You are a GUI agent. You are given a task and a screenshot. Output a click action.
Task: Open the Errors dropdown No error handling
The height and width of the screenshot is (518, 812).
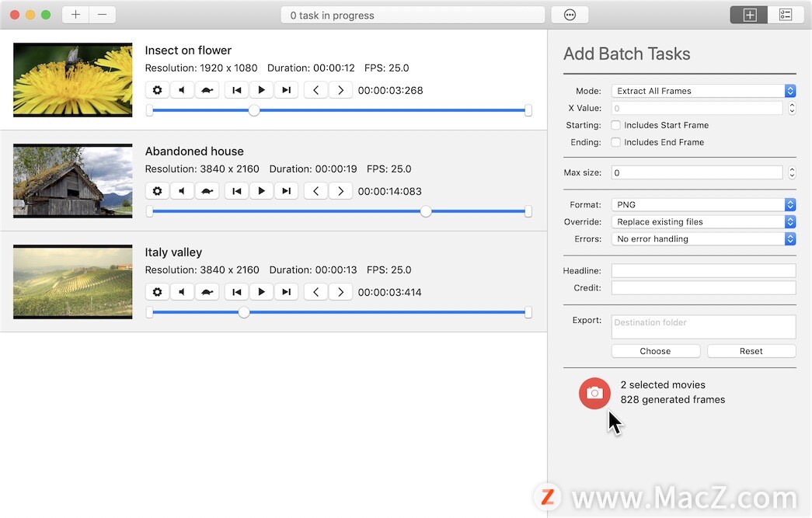coord(703,238)
